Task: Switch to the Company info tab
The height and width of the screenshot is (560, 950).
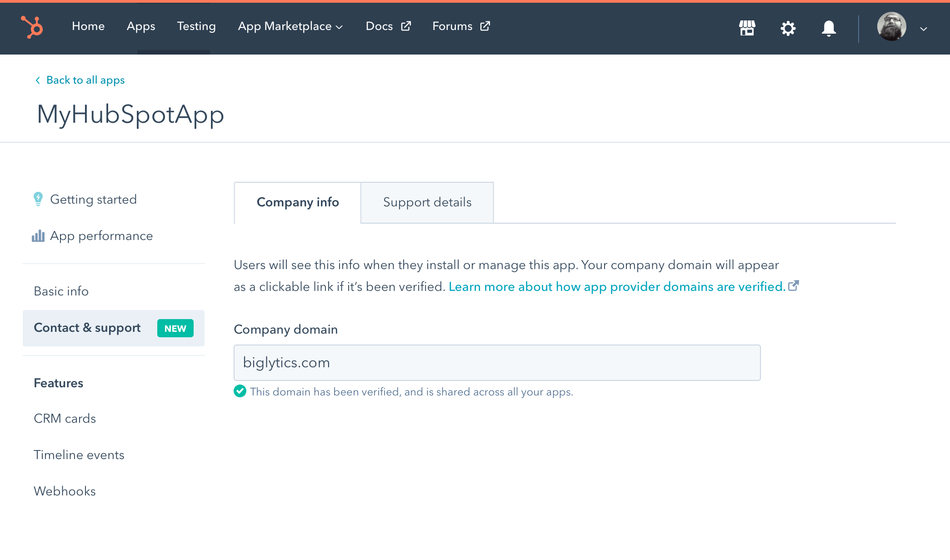Action: tap(298, 203)
